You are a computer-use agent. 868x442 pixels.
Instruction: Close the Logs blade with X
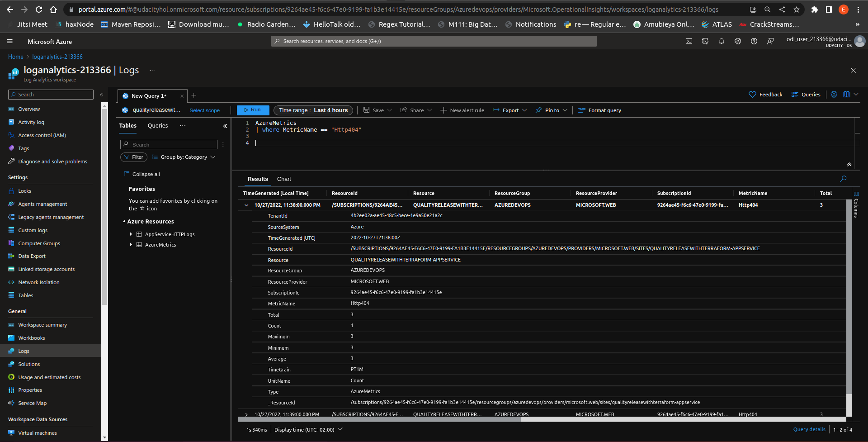[853, 70]
